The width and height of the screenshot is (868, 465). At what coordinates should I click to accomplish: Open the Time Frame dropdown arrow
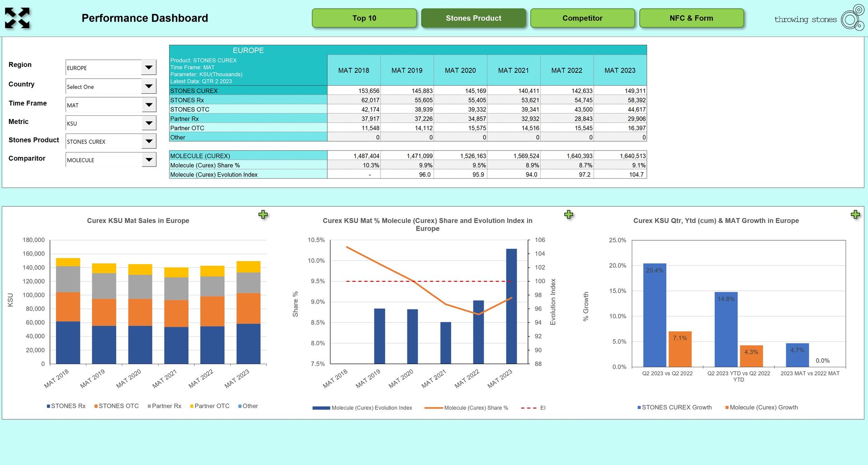tap(149, 104)
